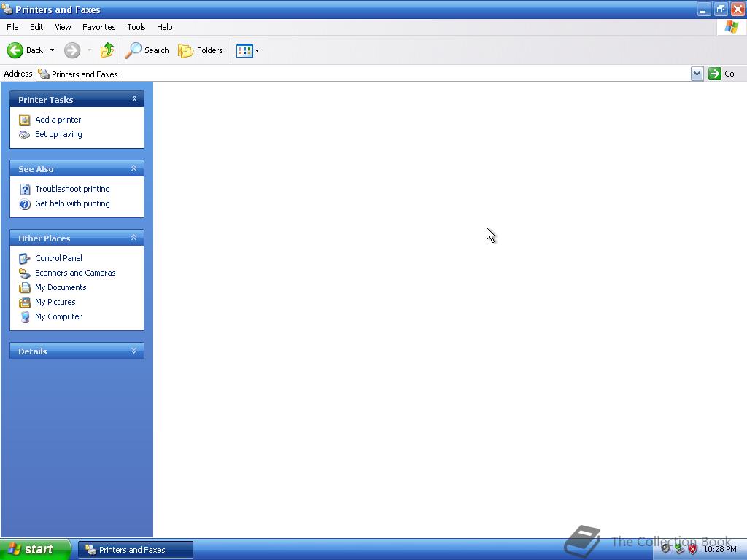Expand the Details panel

click(x=134, y=351)
